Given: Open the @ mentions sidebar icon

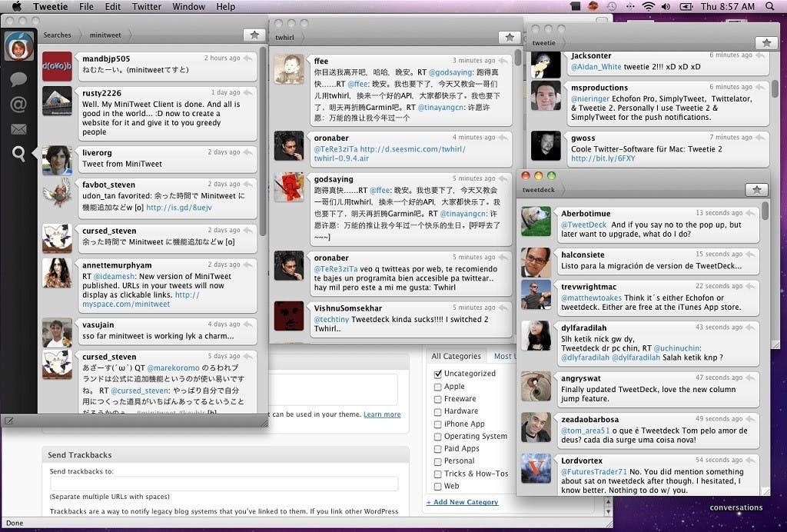Looking at the screenshot, I should click(x=18, y=104).
